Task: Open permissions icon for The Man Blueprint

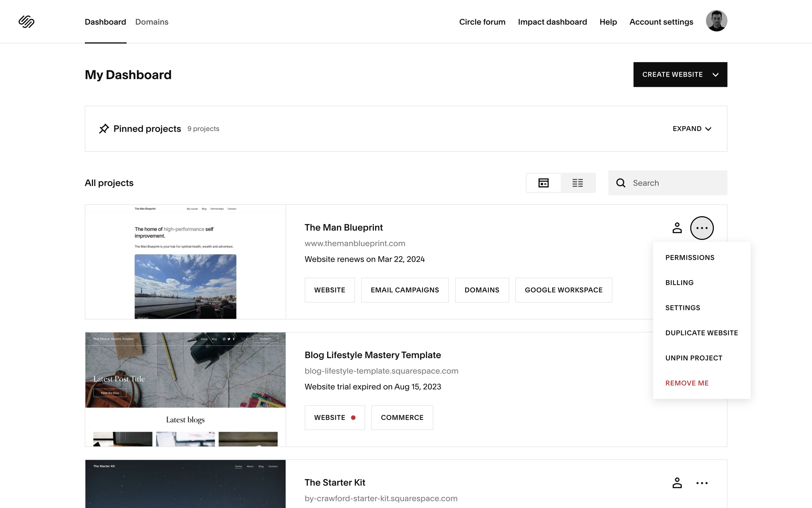Action: coord(677,228)
